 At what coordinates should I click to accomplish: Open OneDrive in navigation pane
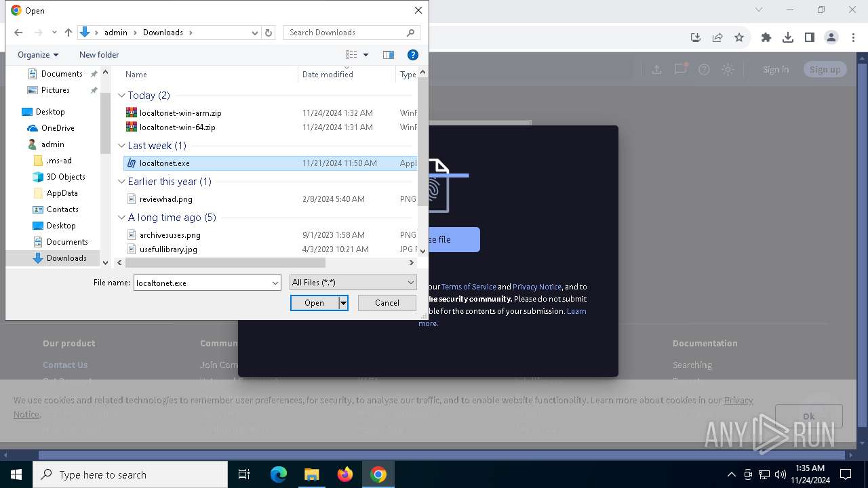coord(58,128)
